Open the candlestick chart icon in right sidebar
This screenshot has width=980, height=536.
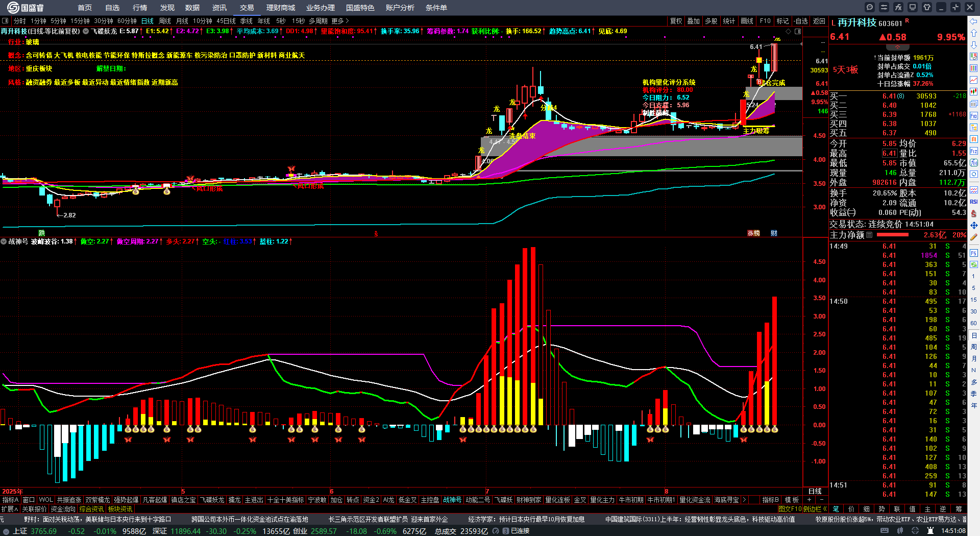pos(974,92)
